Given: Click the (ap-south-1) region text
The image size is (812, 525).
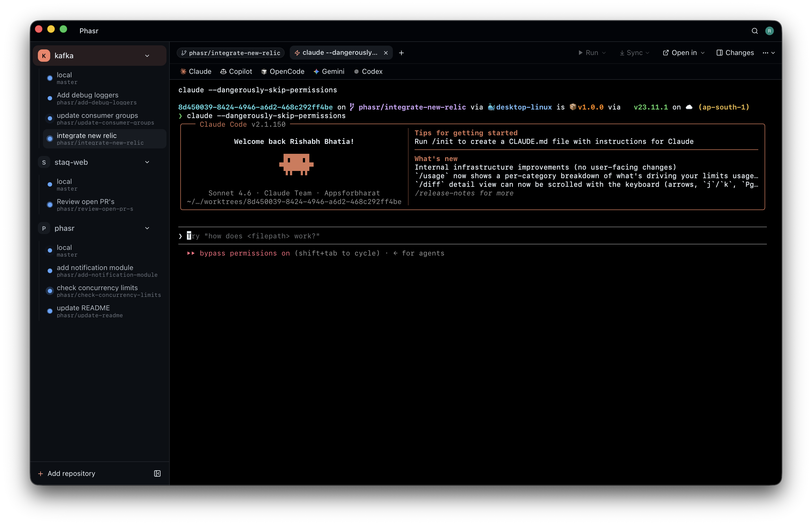Looking at the screenshot, I should coord(724,107).
